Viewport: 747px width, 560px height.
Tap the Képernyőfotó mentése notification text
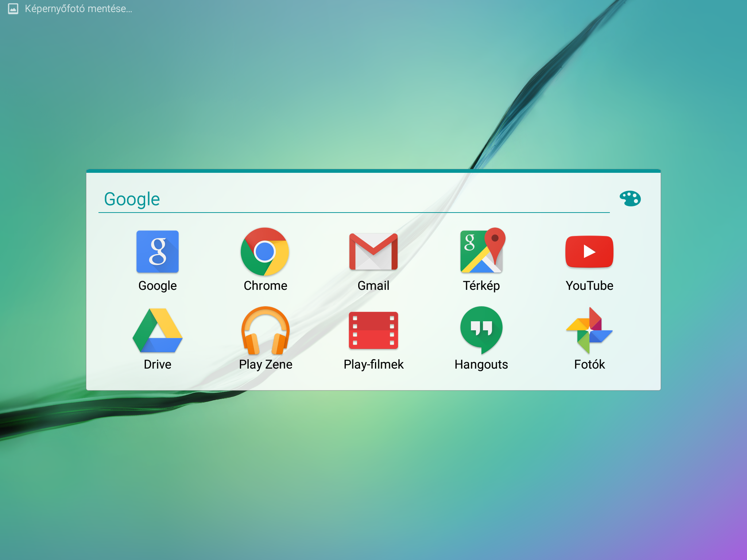(78, 9)
